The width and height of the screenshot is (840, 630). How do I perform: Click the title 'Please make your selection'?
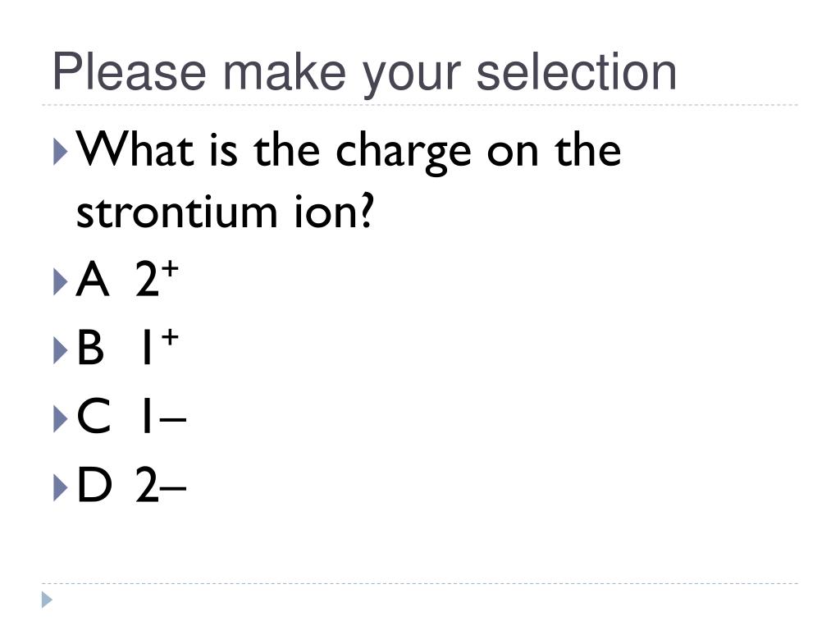pyautogui.click(x=364, y=73)
